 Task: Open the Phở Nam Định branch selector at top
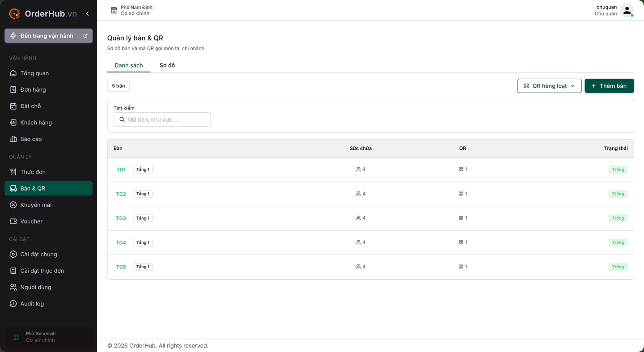pos(131,10)
